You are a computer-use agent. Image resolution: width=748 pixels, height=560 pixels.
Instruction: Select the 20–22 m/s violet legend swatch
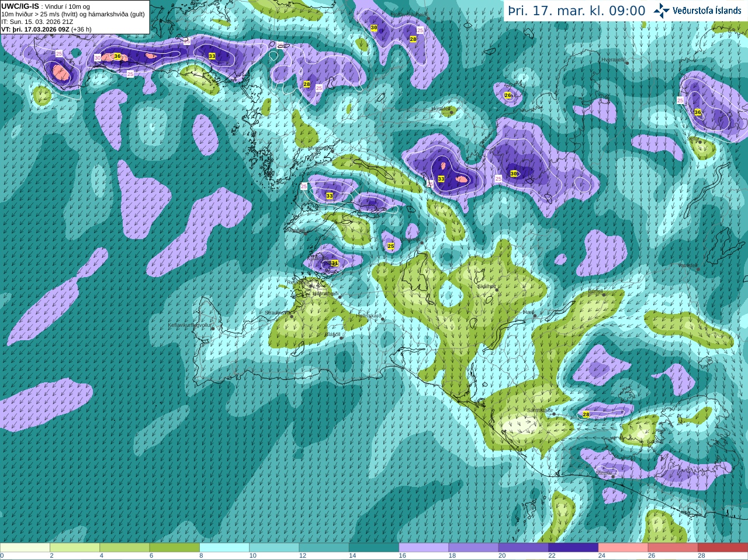tap(524, 547)
